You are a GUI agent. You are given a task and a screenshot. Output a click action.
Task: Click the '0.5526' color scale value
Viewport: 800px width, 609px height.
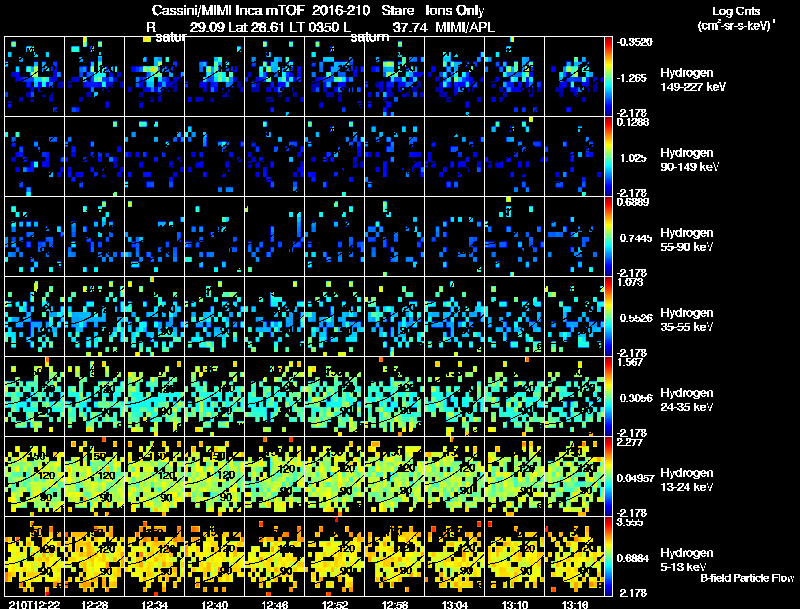636,318
